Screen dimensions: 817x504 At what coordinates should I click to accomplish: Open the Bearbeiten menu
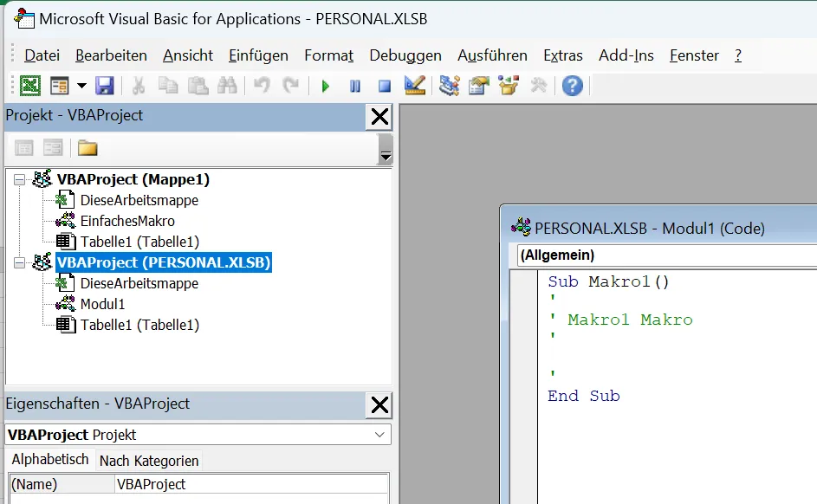click(x=111, y=55)
